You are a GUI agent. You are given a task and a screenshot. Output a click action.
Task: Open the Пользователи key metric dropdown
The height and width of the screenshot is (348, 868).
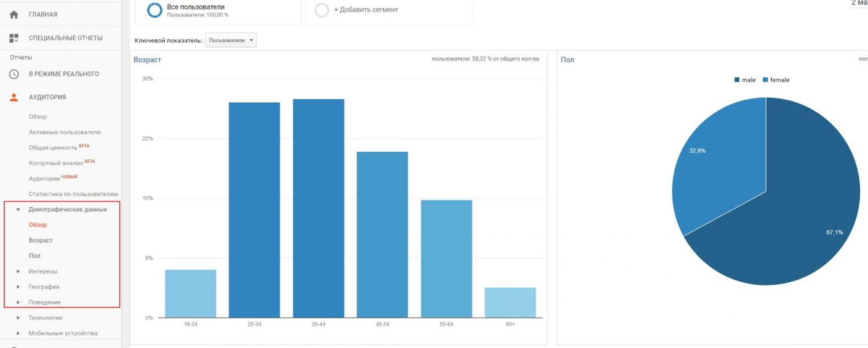pyautogui.click(x=231, y=41)
